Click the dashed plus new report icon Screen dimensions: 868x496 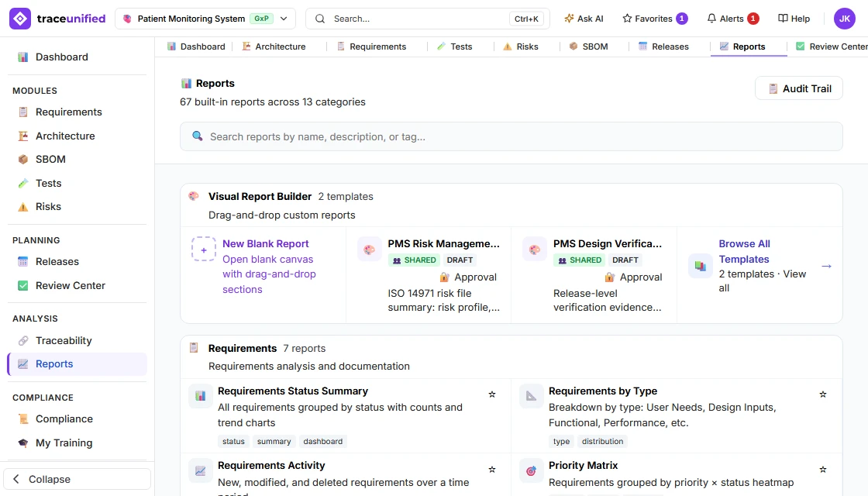tap(203, 250)
